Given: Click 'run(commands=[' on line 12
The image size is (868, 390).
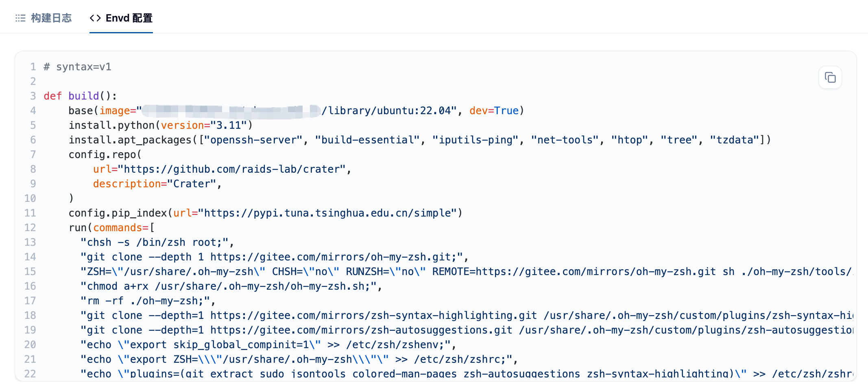Looking at the screenshot, I should pyautogui.click(x=111, y=227).
